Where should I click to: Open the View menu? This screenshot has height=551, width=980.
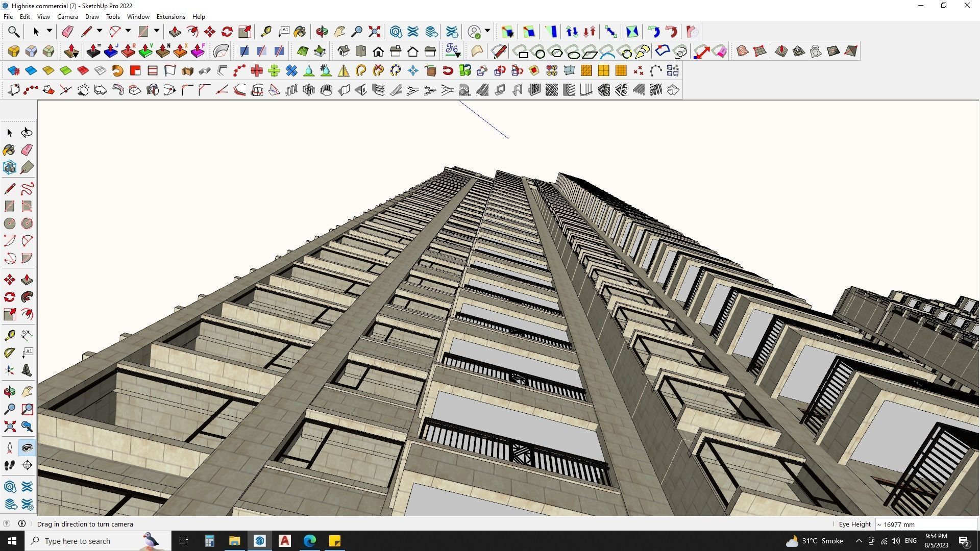(x=43, y=17)
